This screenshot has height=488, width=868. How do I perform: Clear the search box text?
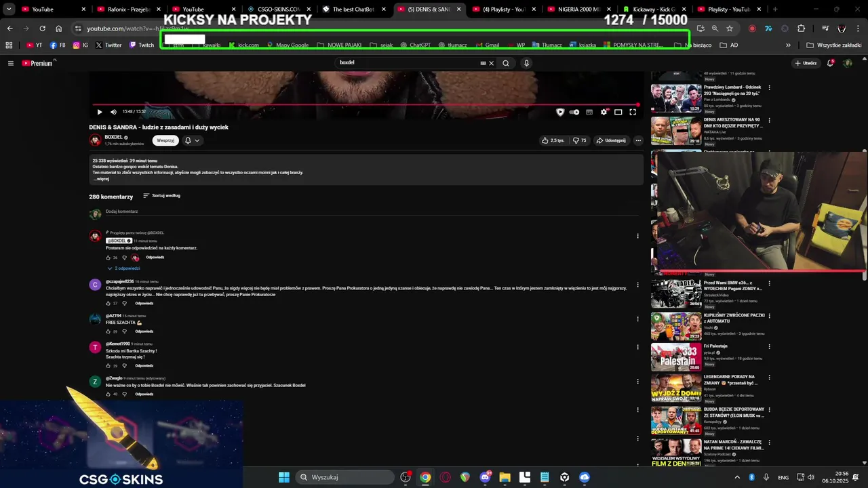point(492,63)
